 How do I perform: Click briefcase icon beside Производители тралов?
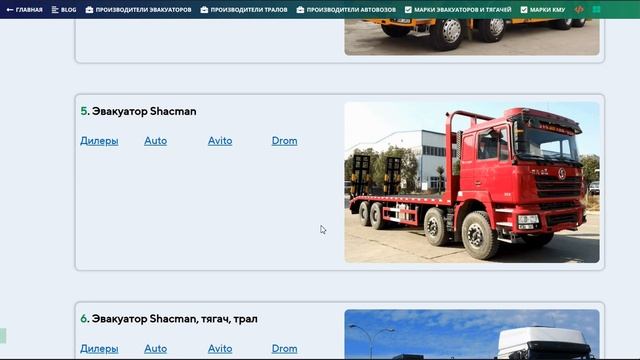coord(204,9)
